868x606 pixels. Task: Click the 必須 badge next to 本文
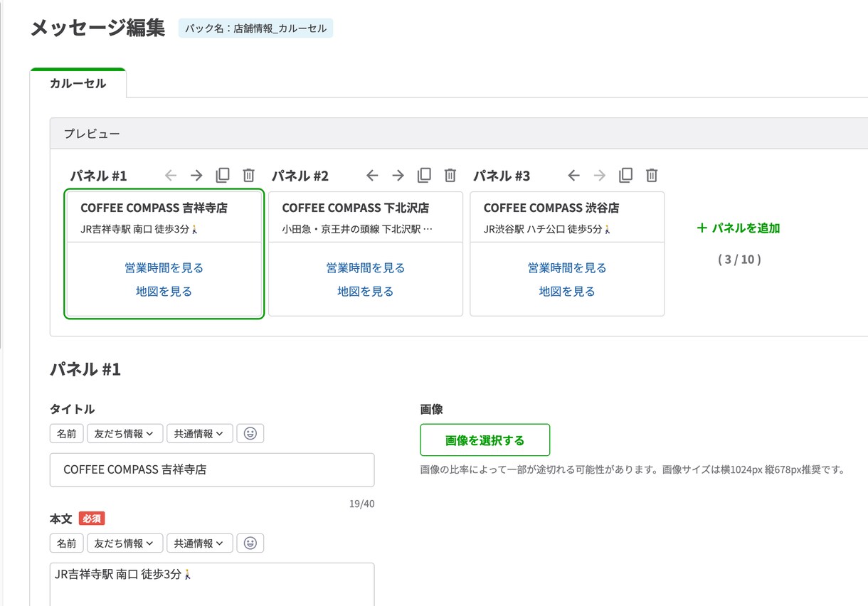coord(92,519)
